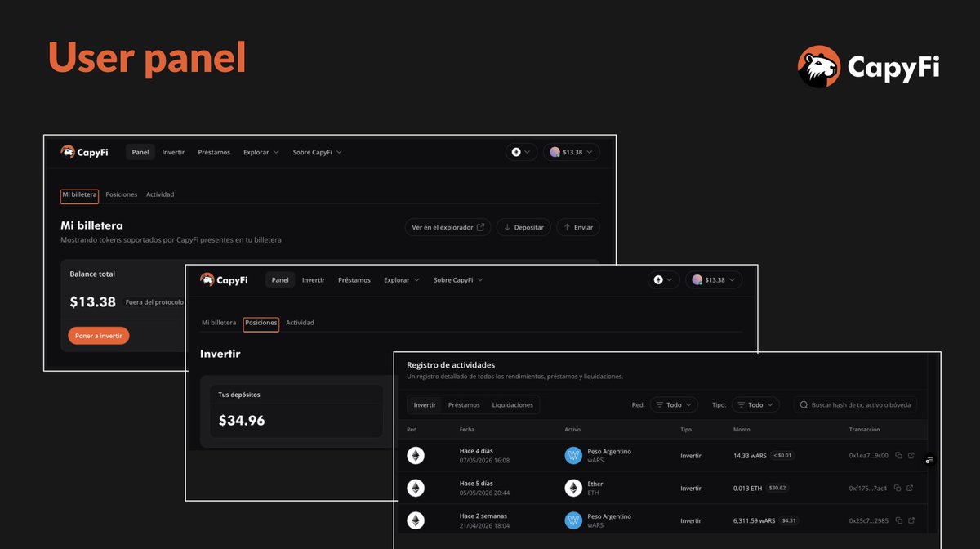Click the Balance total label
Screen dimensions: 980x549
(x=92, y=274)
